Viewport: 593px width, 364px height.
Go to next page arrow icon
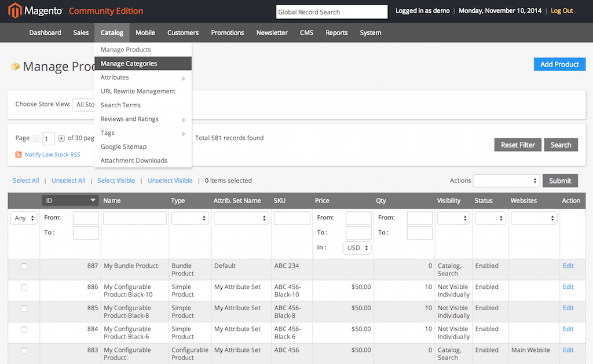coord(61,138)
